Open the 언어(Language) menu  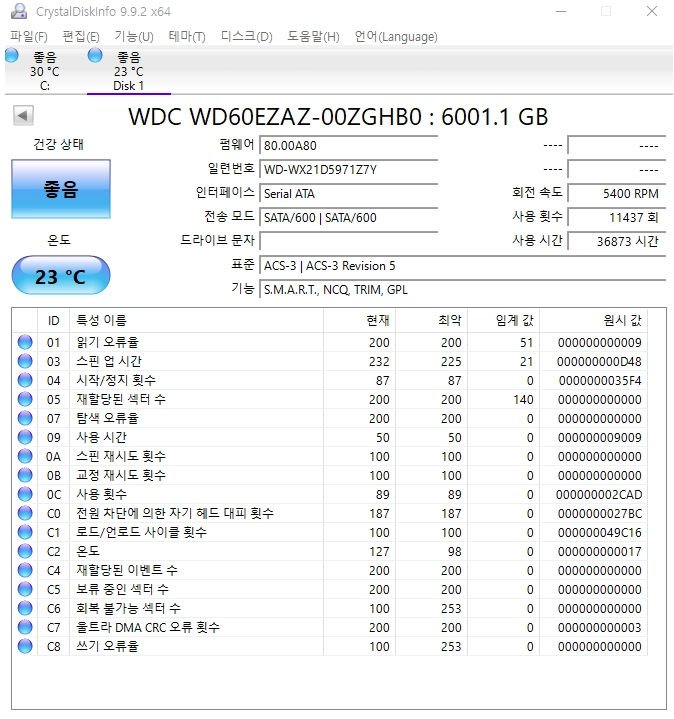(x=396, y=36)
